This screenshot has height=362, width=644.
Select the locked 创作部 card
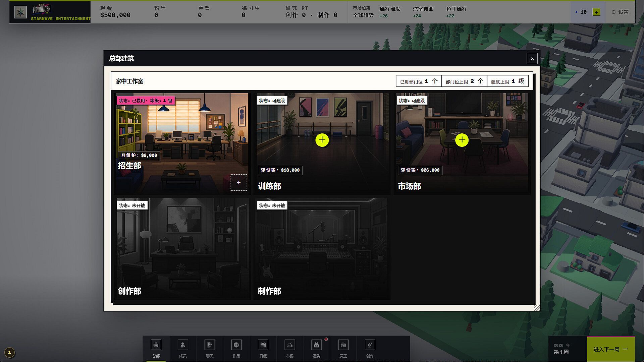182,248
